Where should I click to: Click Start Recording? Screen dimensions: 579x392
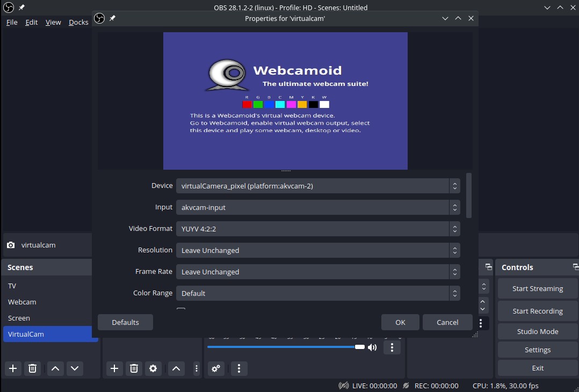[538, 311]
